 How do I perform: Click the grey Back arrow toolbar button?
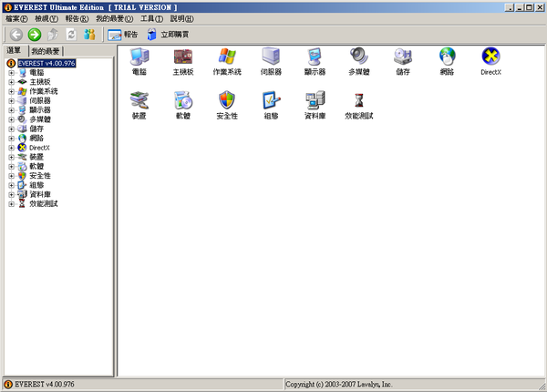point(16,35)
